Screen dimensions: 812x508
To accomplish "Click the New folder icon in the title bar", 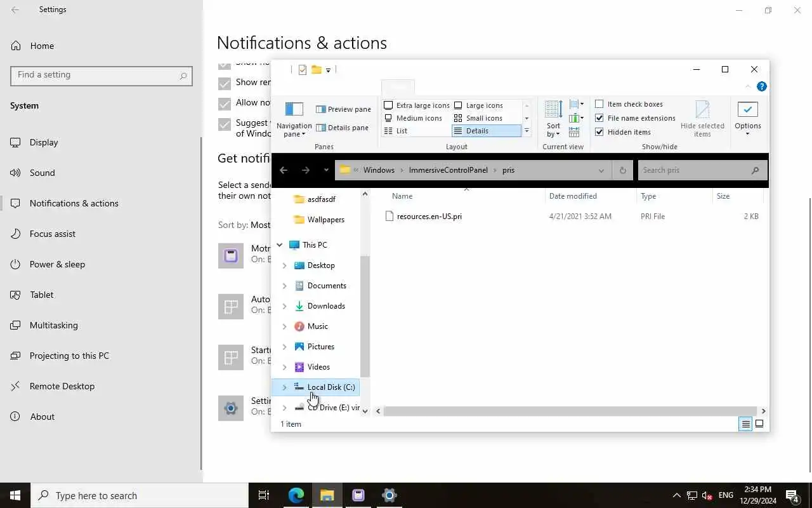I will [316, 70].
